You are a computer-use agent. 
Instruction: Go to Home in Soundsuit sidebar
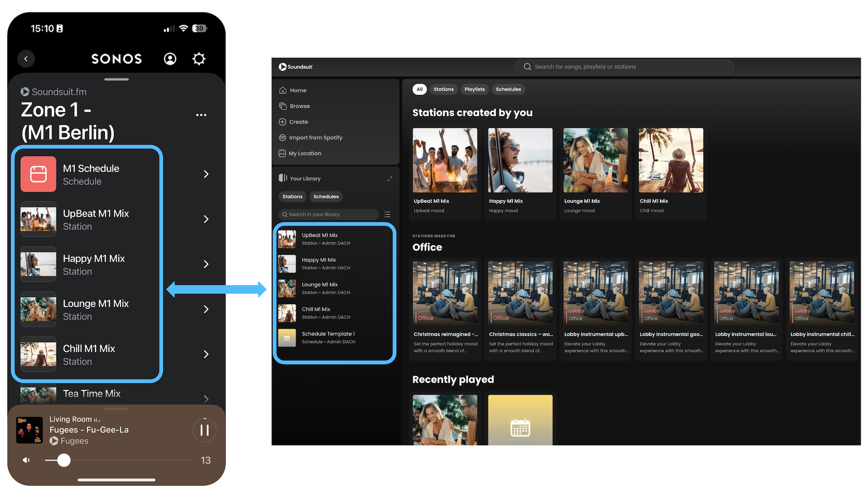(x=292, y=90)
